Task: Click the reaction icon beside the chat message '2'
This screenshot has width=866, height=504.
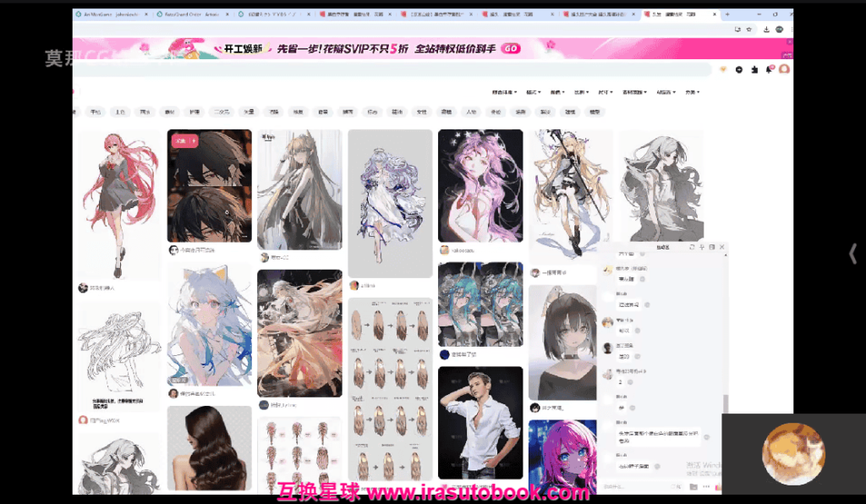Action: (630, 382)
